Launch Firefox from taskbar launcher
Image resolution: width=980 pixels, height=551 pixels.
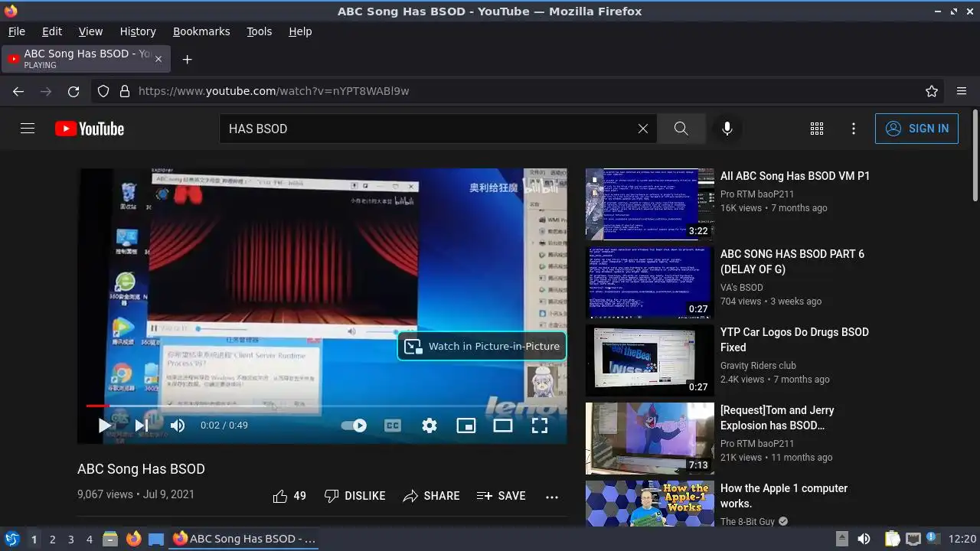tap(134, 539)
